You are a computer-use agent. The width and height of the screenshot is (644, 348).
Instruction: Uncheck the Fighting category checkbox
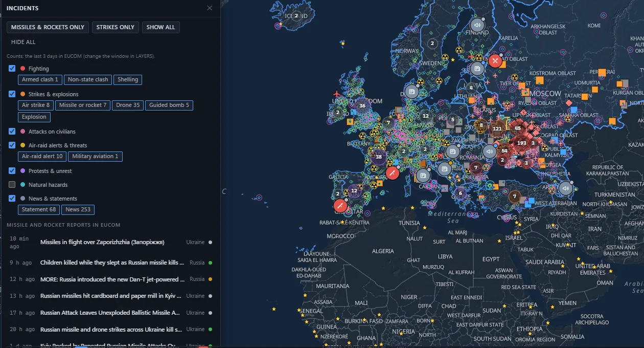12,68
